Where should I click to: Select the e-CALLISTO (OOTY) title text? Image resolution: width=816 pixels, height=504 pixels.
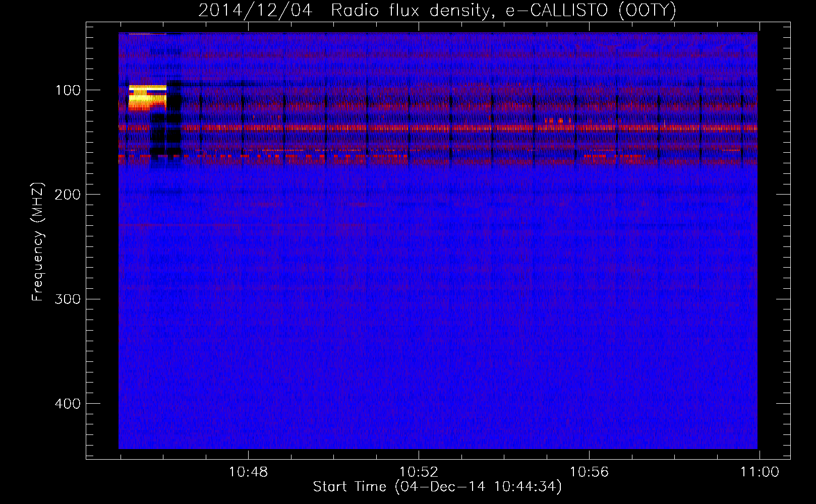[591, 10]
